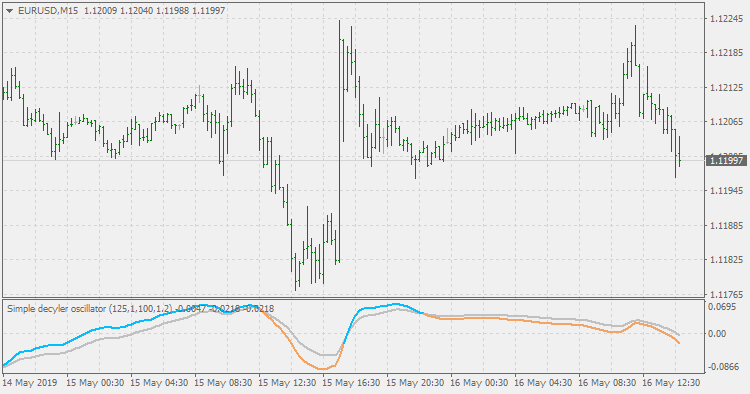Click the Simple decyler oscillator label
The width and height of the screenshot is (750, 394).
pyautogui.click(x=56, y=309)
